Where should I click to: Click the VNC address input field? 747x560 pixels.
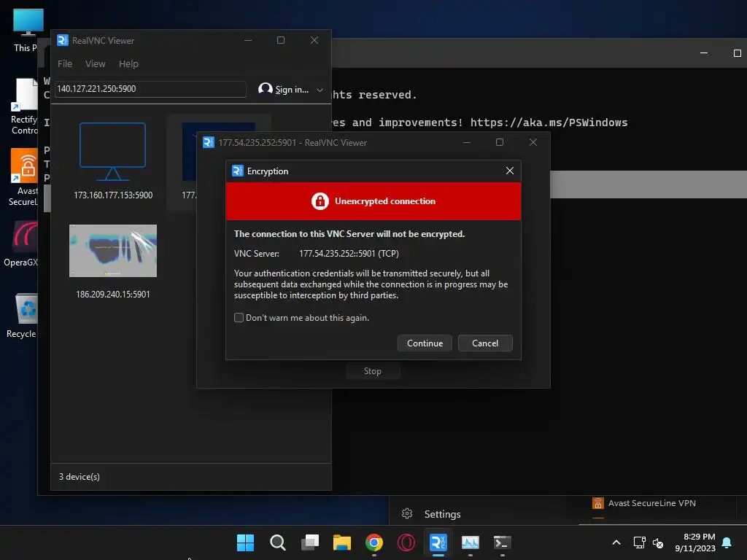click(150, 89)
